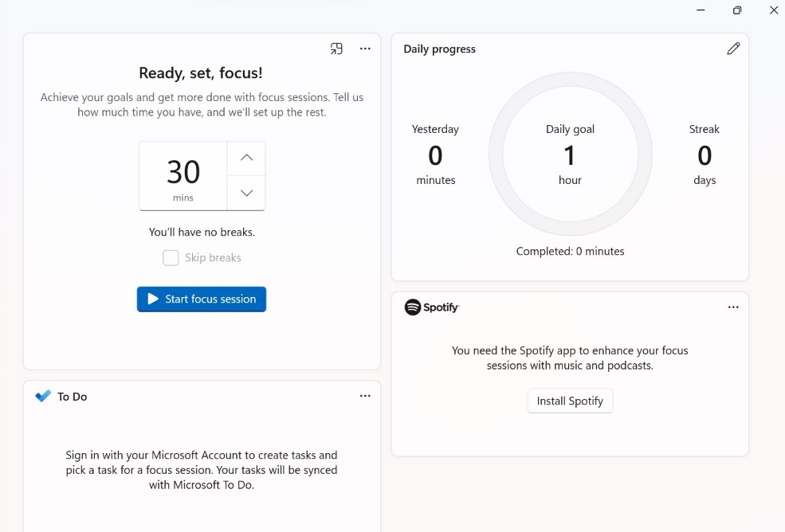Click the play icon on Start button

[153, 299]
